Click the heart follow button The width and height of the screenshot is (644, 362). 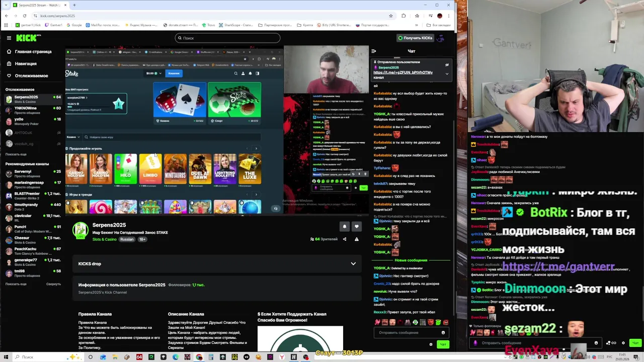(357, 227)
